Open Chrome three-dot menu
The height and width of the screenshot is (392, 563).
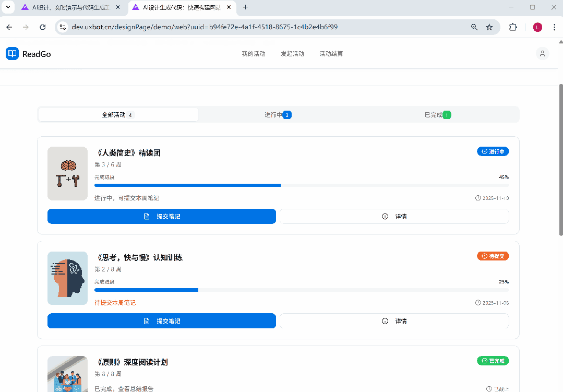coord(554,27)
